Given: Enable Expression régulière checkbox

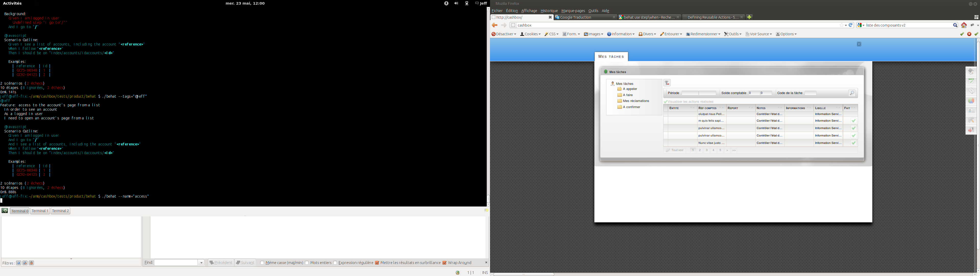Looking at the screenshot, I should [x=335, y=263].
